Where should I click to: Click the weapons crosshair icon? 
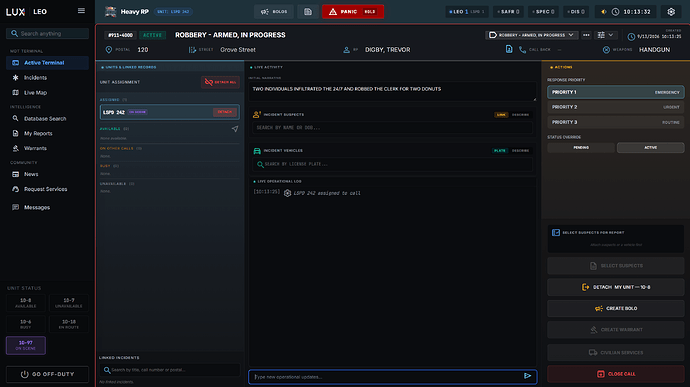tap(606, 50)
